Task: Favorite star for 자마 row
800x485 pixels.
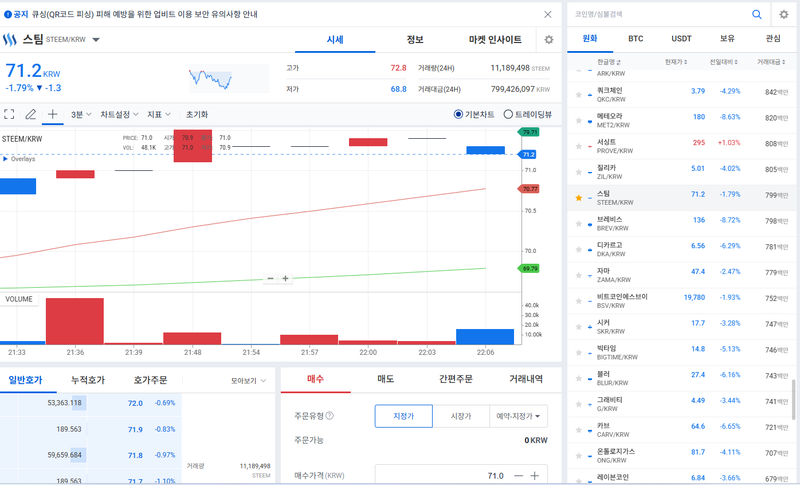Action: click(579, 275)
